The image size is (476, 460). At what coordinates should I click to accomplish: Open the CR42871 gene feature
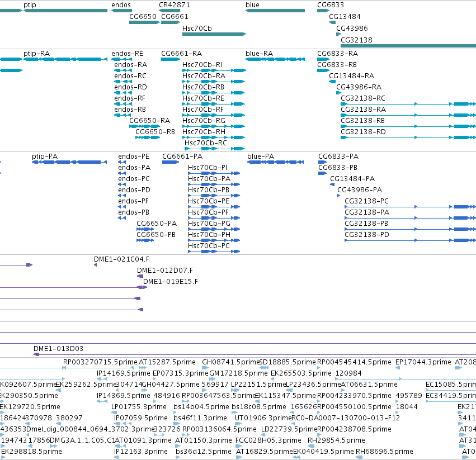click(169, 11)
